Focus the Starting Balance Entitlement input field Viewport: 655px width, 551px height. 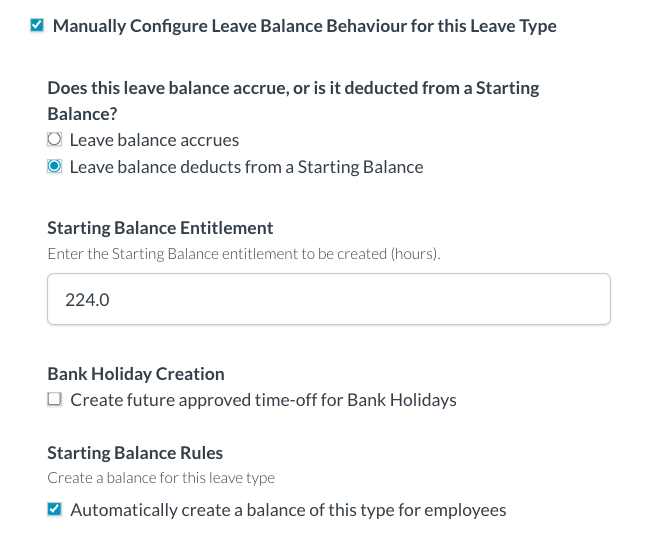click(328, 299)
